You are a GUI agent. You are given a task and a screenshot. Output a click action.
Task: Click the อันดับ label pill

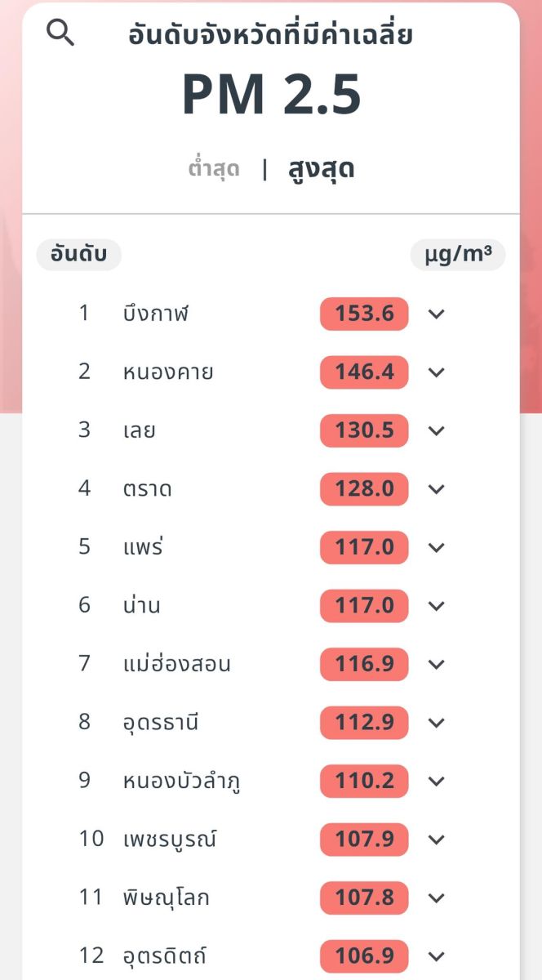click(x=78, y=254)
